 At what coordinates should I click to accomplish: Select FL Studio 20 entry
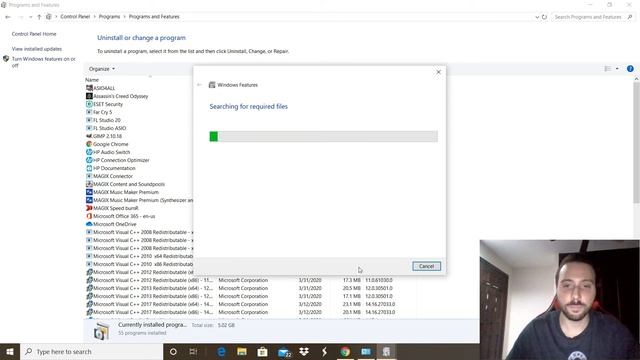coord(107,120)
